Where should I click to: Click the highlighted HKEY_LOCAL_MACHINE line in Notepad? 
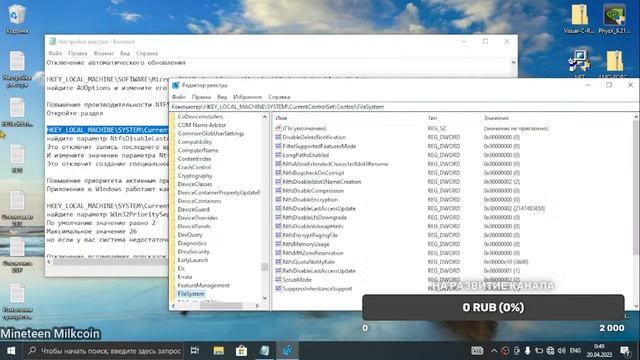(x=107, y=130)
